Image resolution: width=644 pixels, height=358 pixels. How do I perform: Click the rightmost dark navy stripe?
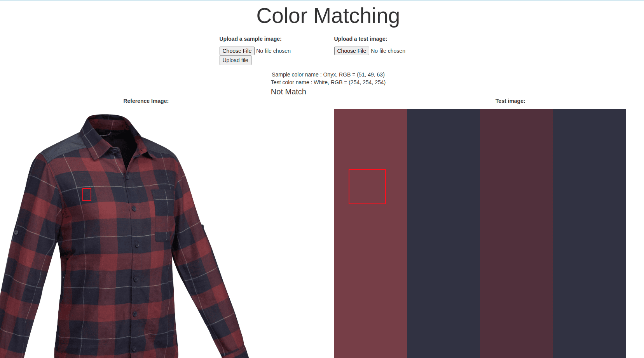[589, 233]
